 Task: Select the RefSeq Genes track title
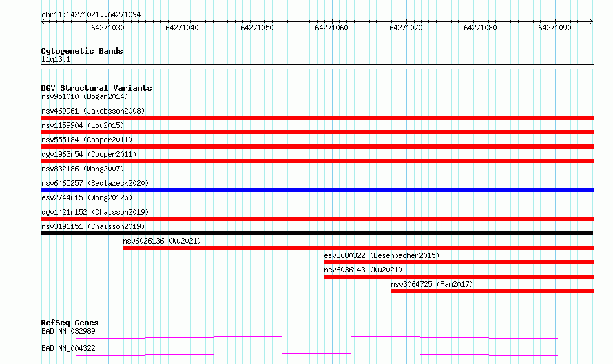[70, 323]
